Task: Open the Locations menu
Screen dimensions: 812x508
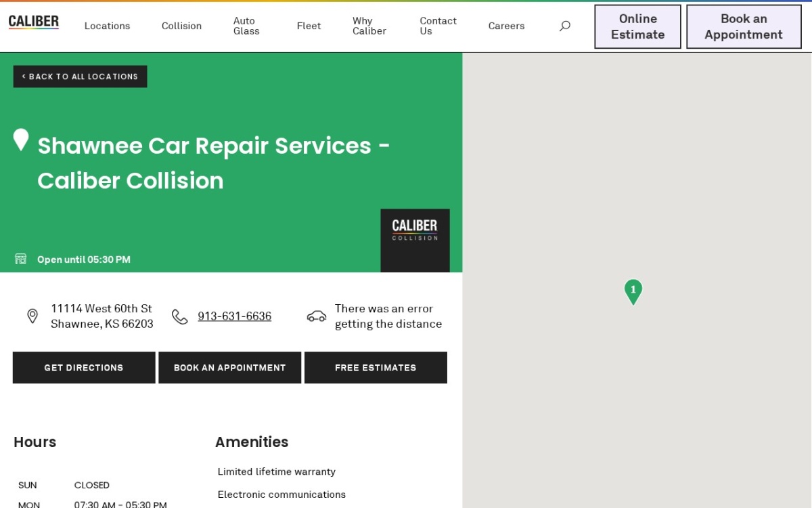Action: tap(107, 26)
